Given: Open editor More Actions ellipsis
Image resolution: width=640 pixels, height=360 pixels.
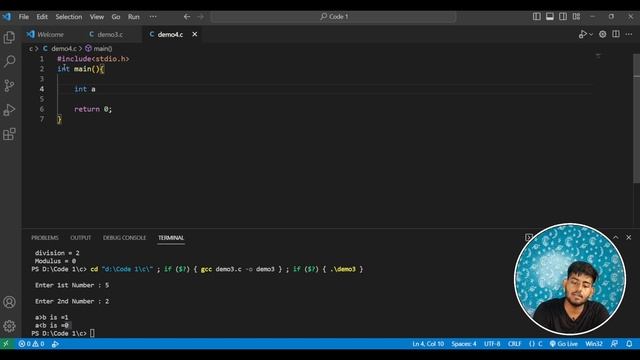Looking at the screenshot, I should pyautogui.click(x=629, y=34).
